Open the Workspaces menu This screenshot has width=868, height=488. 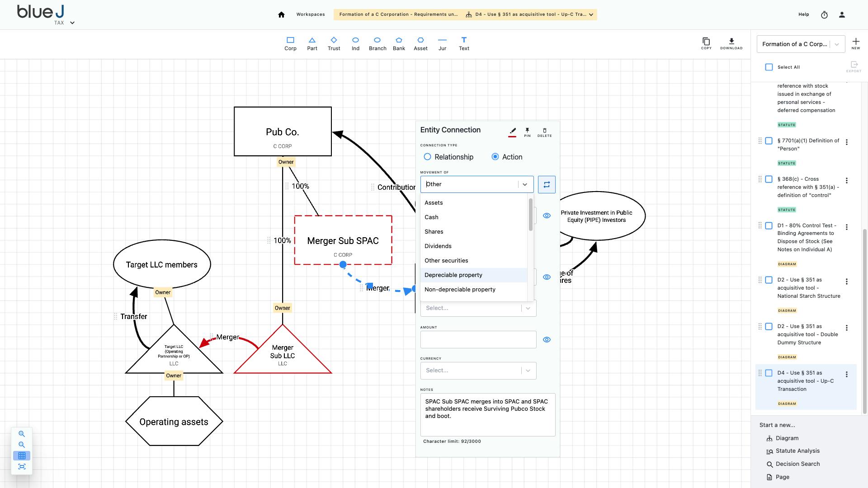pos(311,14)
